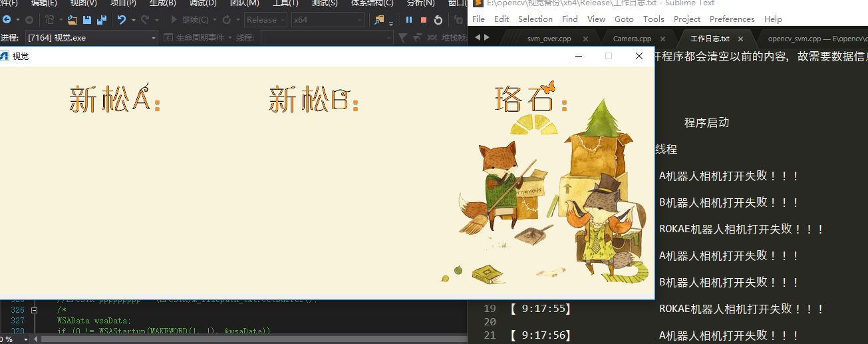This screenshot has height=344, width=868.
Task: Click the 视觉 window title icon
Action: [x=4, y=57]
